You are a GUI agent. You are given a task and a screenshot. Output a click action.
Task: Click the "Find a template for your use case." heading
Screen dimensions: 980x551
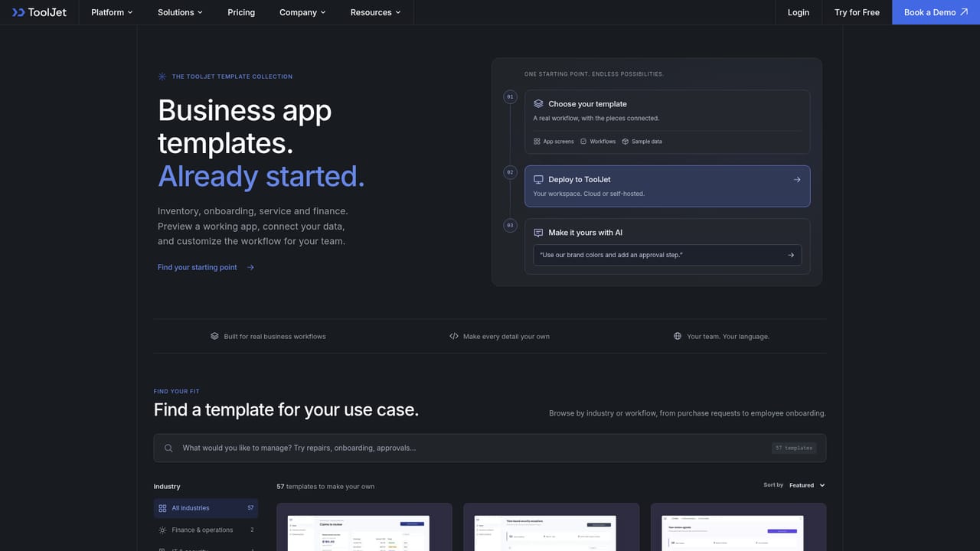(x=286, y=409)
